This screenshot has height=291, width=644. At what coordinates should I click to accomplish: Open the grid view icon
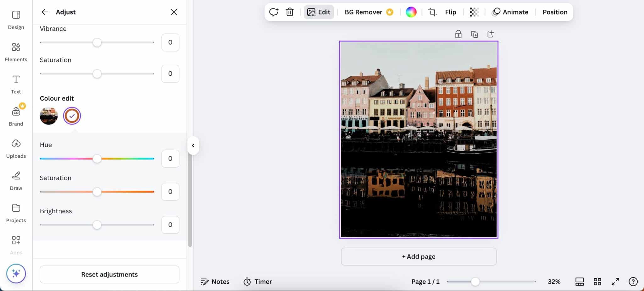point(597,282)
